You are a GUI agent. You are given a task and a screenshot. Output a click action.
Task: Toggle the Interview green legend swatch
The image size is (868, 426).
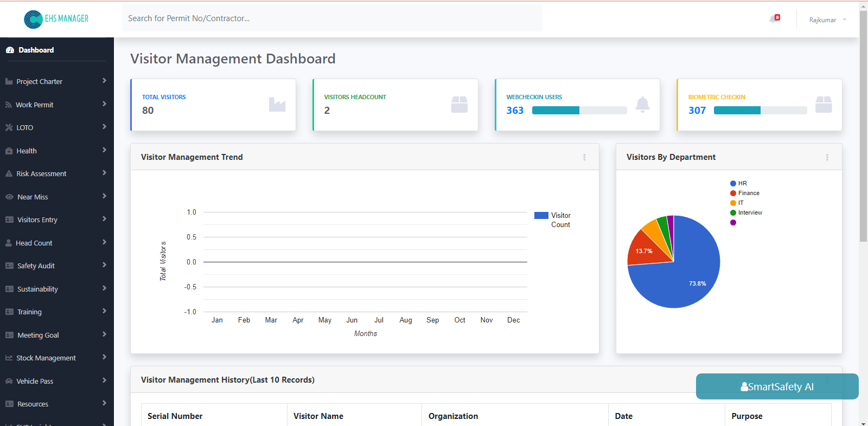click(x=733, y=213)
